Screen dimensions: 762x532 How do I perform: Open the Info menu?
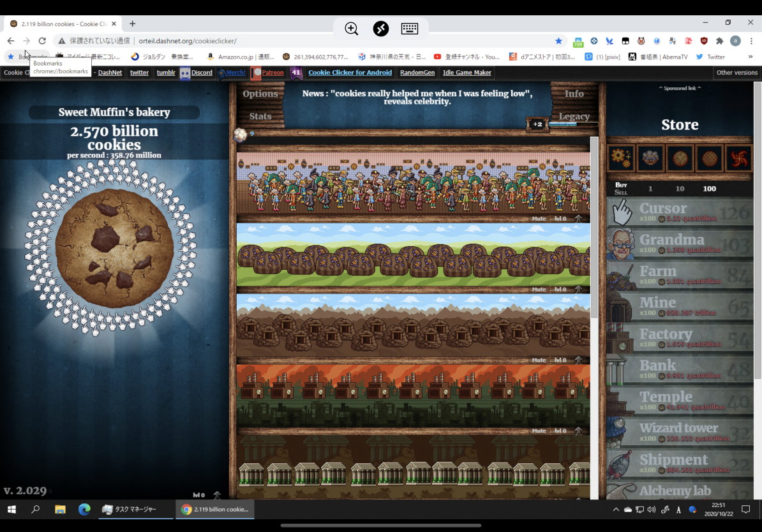(574, 94)
